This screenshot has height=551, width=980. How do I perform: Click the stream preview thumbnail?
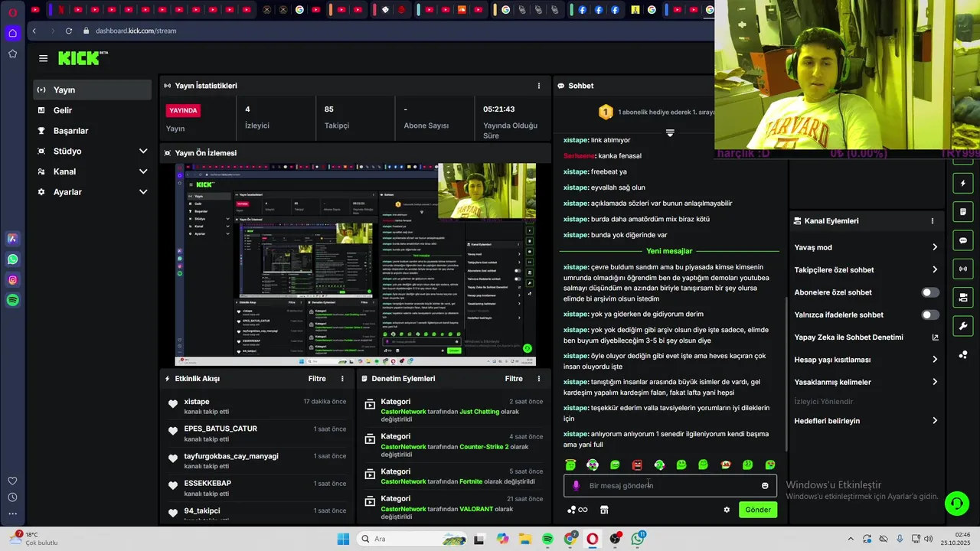[355, 265]
